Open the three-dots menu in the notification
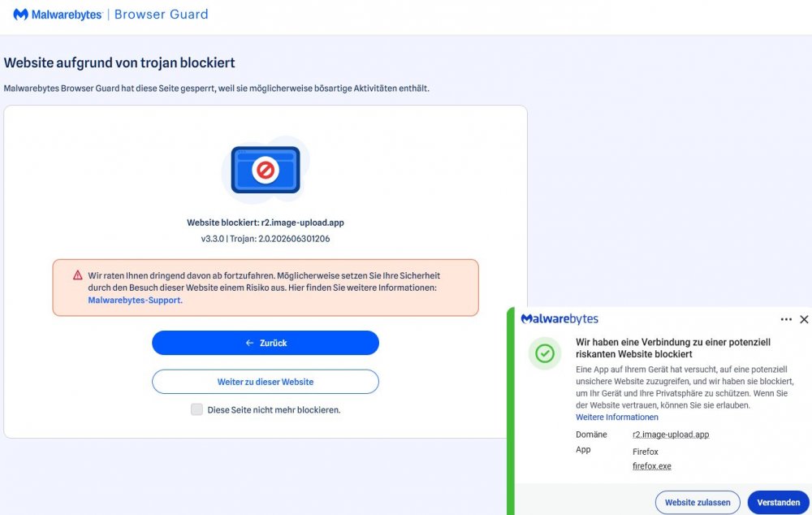The width and height of the screenshot is (812, 515). (785, 319)
